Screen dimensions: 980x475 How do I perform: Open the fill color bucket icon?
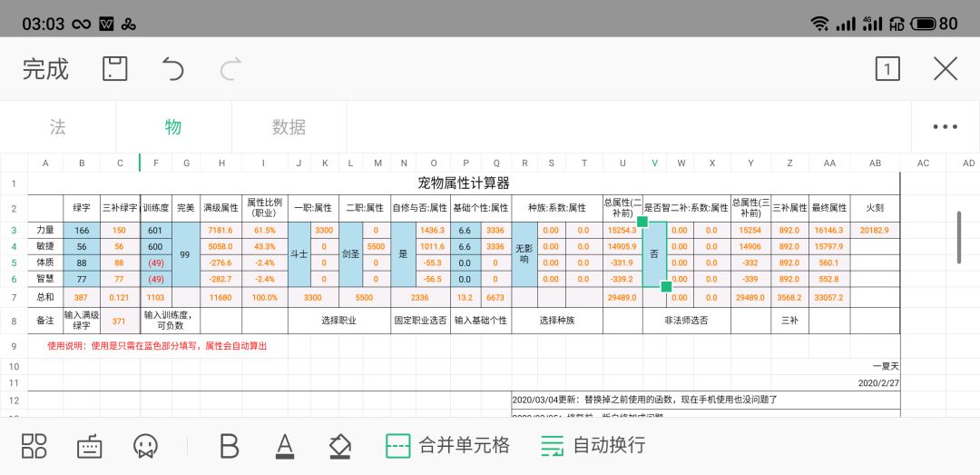[340, 447]
